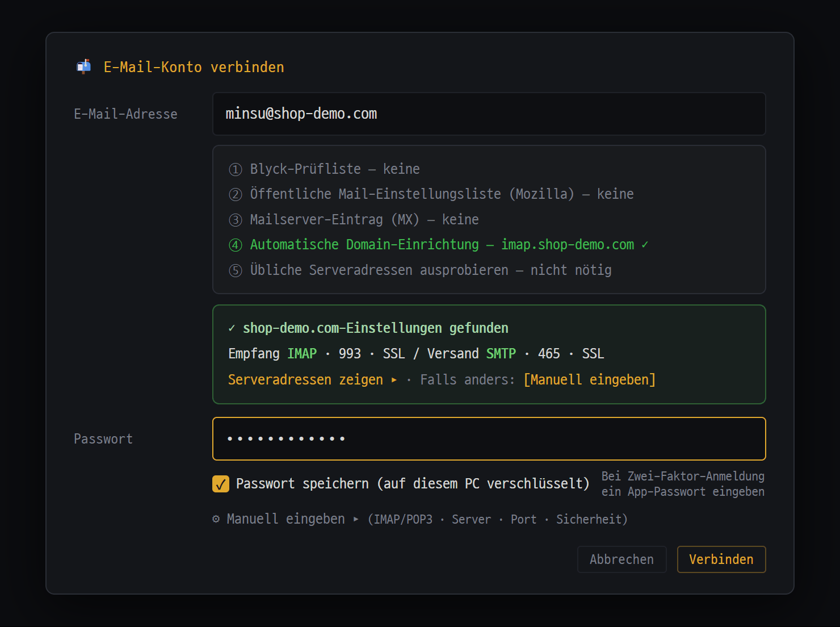This screenshot has height=627, width=840.
Task: Click the green IMAP label
Action: pyautogui.click(x=302, y=354)
